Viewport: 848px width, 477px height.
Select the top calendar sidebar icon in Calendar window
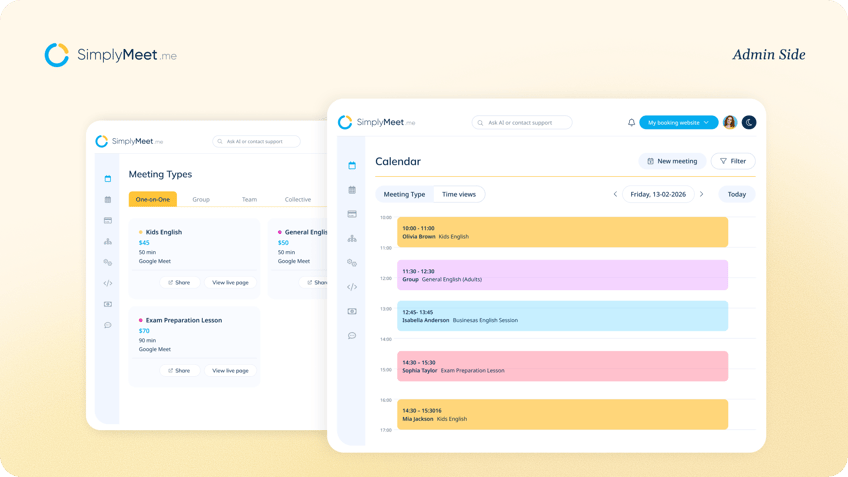point(352,165)
